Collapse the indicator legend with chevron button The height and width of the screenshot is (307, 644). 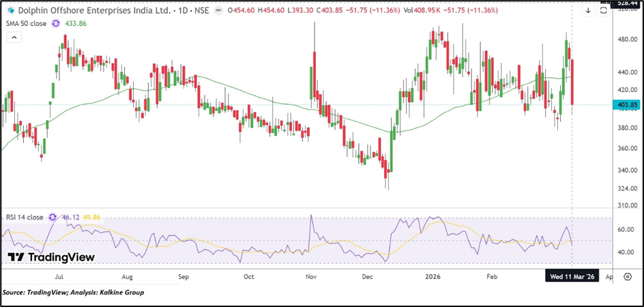click(12, 38)
